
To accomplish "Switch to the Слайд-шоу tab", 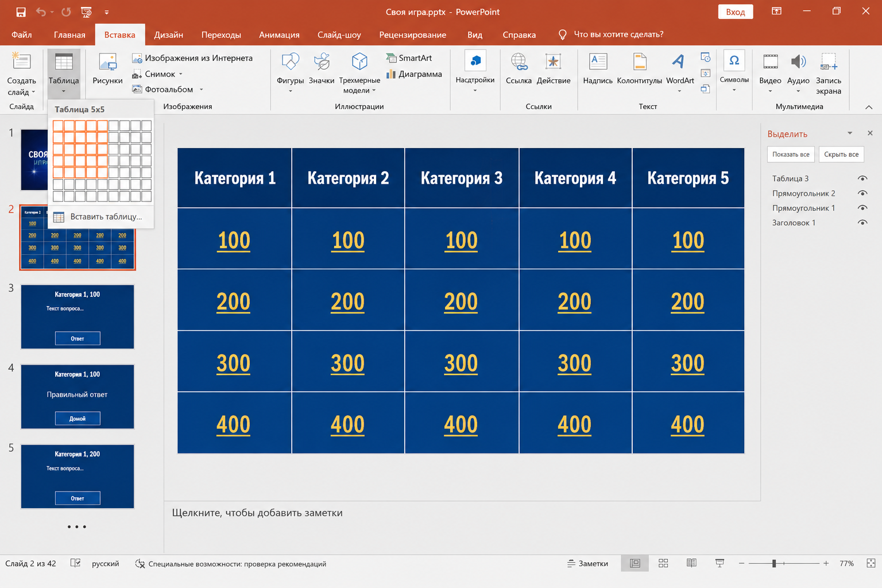I will point(339,34).
